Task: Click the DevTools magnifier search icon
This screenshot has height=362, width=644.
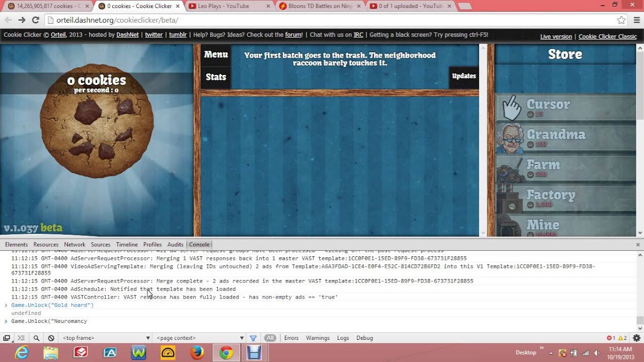Action: point(36,338)
